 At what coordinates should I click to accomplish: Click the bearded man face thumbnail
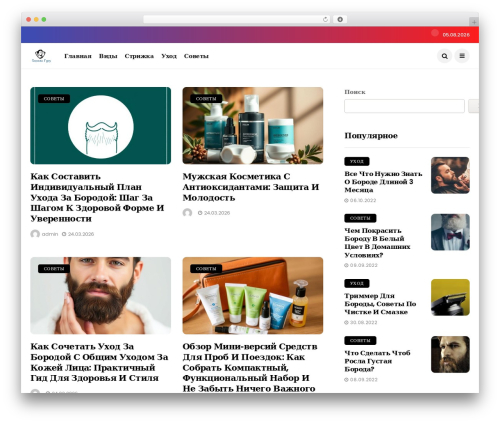click(101, 296)
